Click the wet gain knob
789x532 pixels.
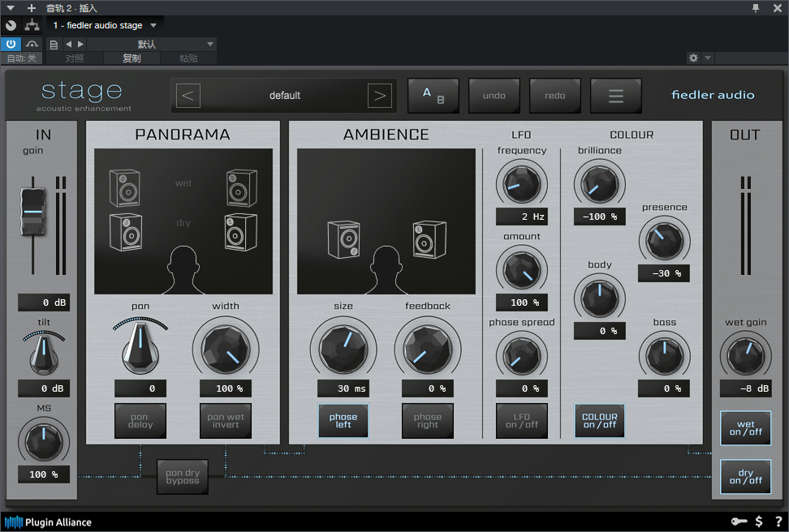[746, 356]
